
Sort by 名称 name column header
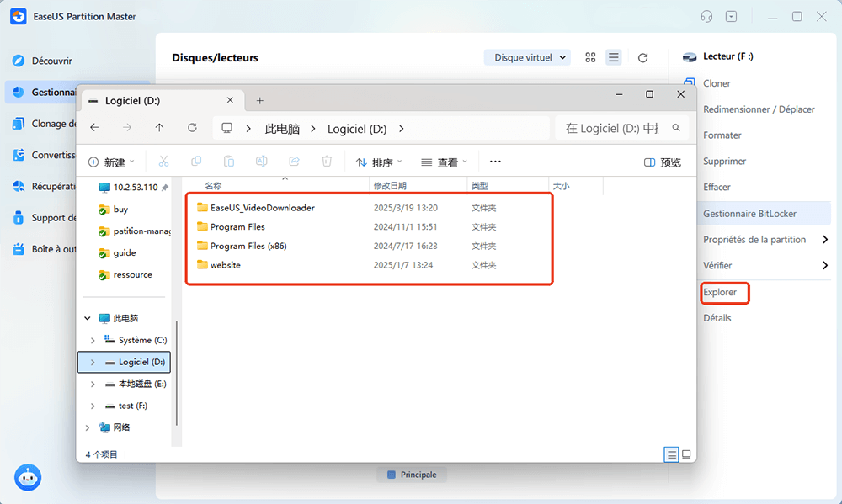[x=213, y=186]
